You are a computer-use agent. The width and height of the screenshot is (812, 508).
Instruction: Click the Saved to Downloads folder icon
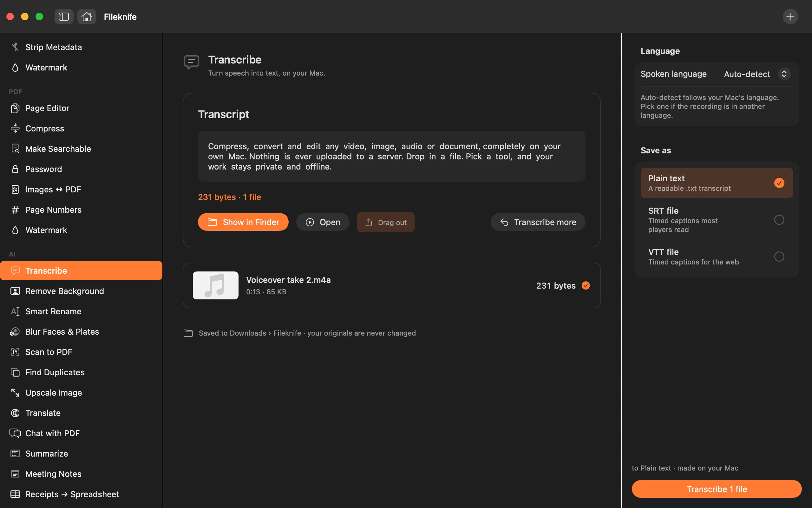pyautogui.click(x=188, y=333)
